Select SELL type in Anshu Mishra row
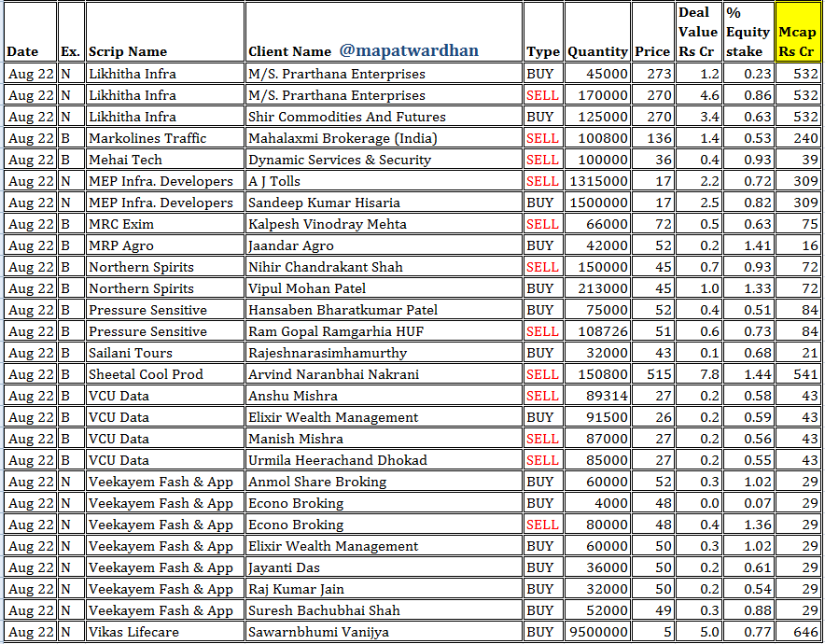This screenshot has height=644, width=825. coord(543,396)
